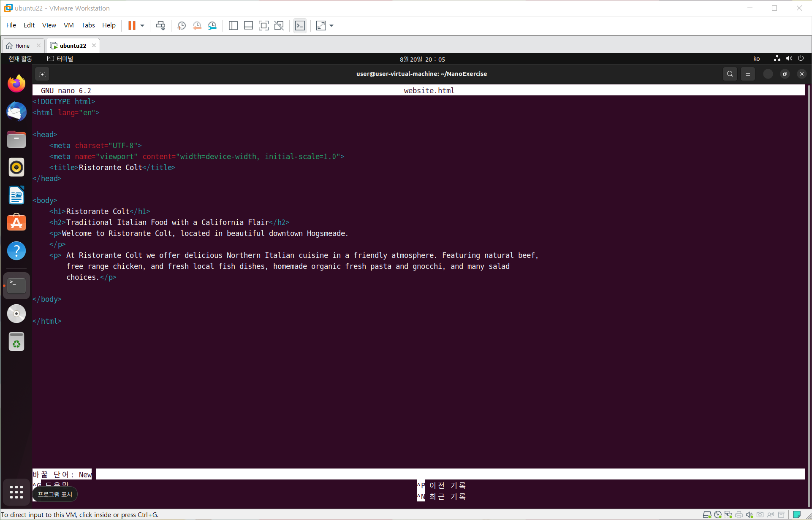Open the snapshot manager icon
This screenshot has height=520, width=812.
click(212, 26)
